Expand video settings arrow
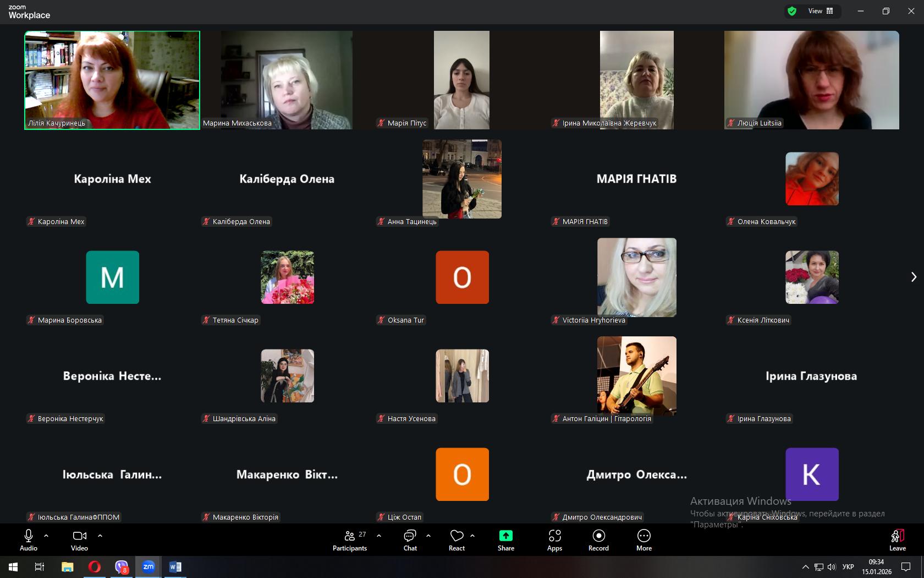This screenshot has width=924, height=578. (100, 535)
